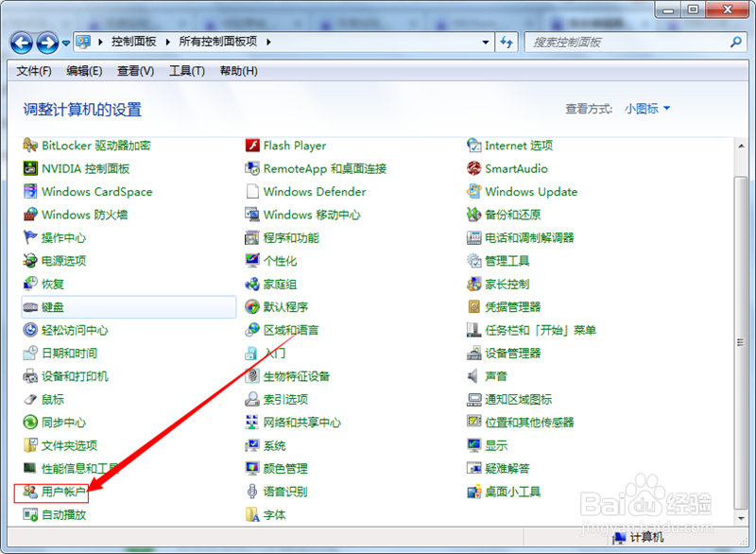Open the 文件夹选项 icon
Viewport: 756px width, 554px height.
coord(30,445)
